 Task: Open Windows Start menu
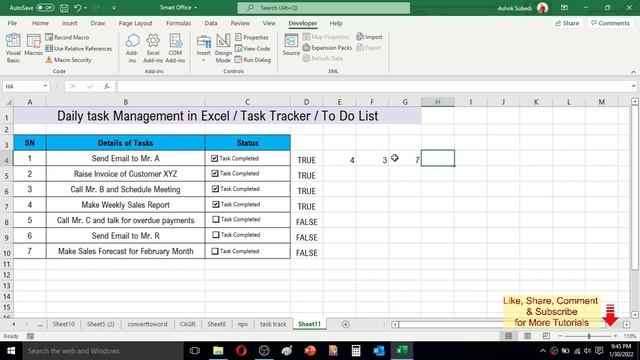pyautogui.click(x=11, y=351)
